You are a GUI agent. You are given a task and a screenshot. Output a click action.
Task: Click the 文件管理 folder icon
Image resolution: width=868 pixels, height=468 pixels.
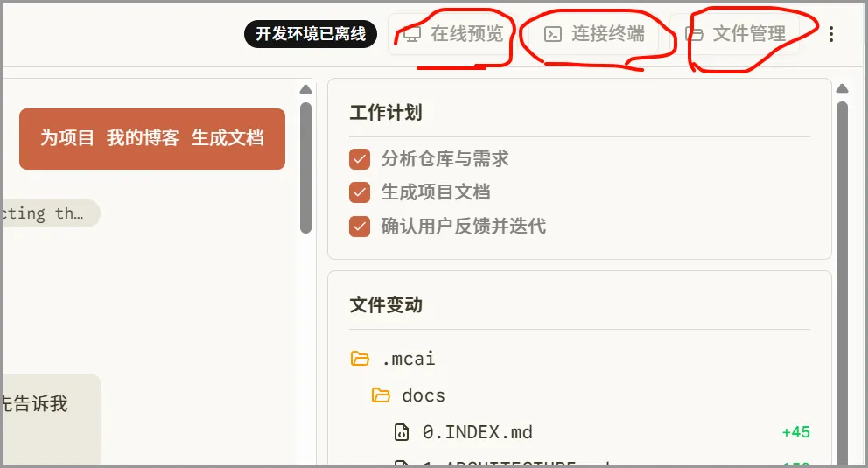tap(694, 34)
